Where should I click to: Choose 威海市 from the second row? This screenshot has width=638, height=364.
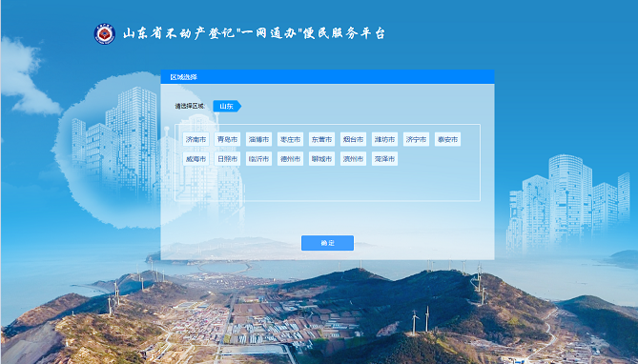[196, 159]
